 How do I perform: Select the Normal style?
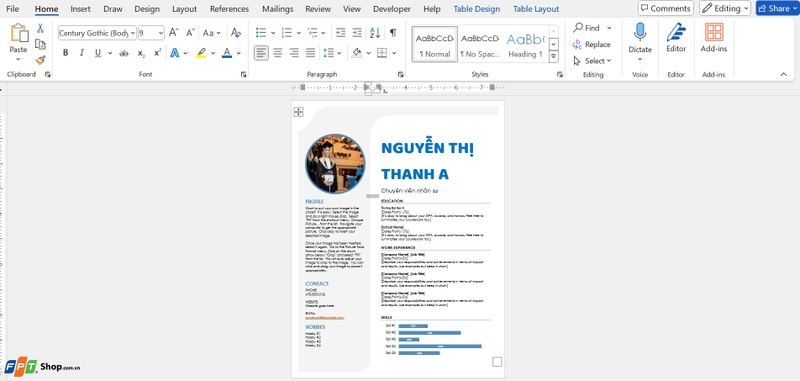435,44
